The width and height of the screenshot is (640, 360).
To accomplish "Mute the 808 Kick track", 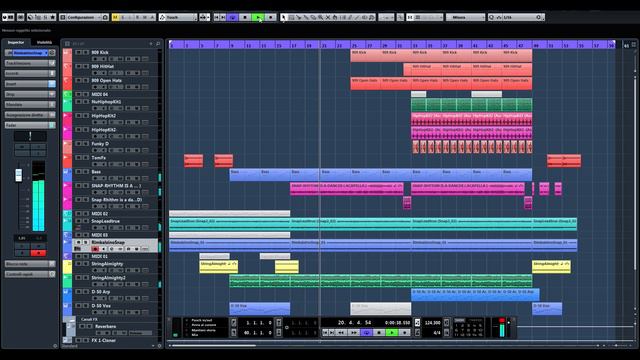I will tap(79, 52).
